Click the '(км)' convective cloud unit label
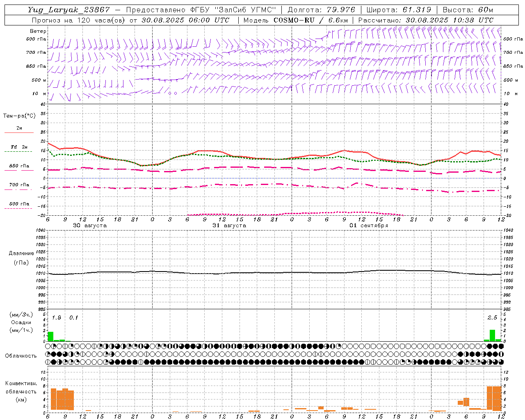The width and height of the screenshot is (525, 420). [x=21, y=399]
